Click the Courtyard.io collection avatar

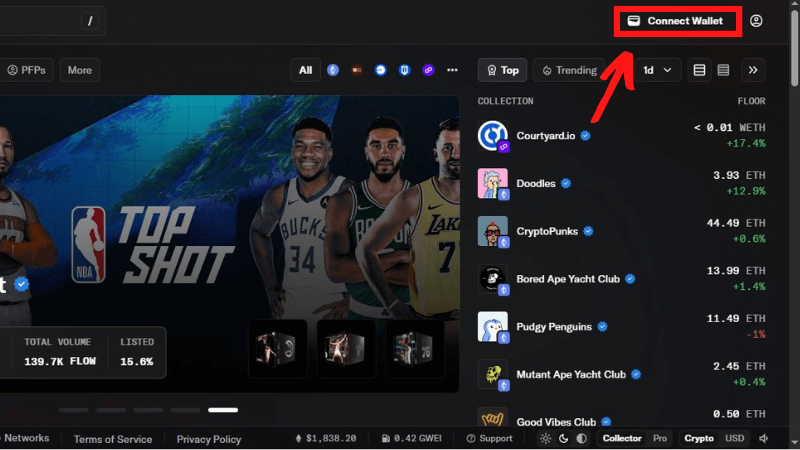click(493, 136)
